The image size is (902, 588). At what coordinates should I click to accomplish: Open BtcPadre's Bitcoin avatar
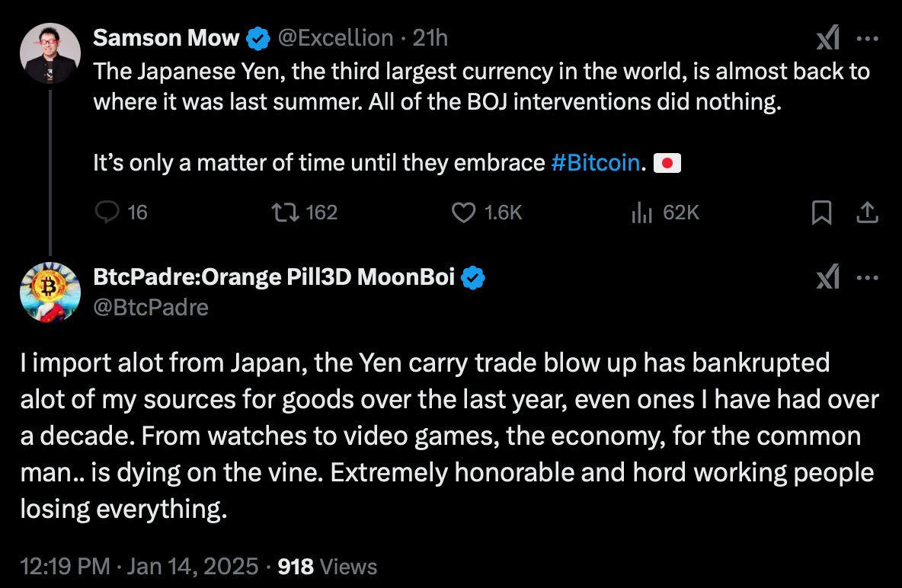coord(50,292)
